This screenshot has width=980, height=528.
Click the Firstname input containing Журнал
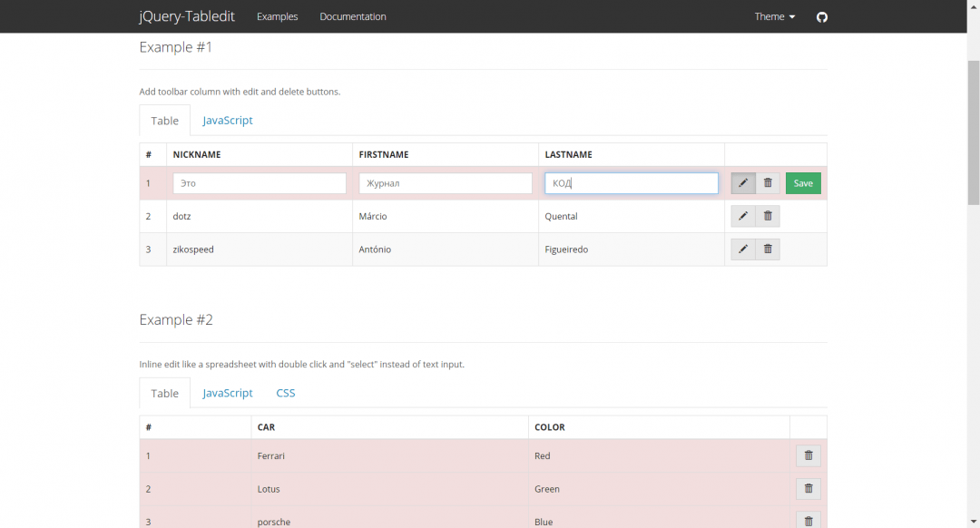point(446,183)
